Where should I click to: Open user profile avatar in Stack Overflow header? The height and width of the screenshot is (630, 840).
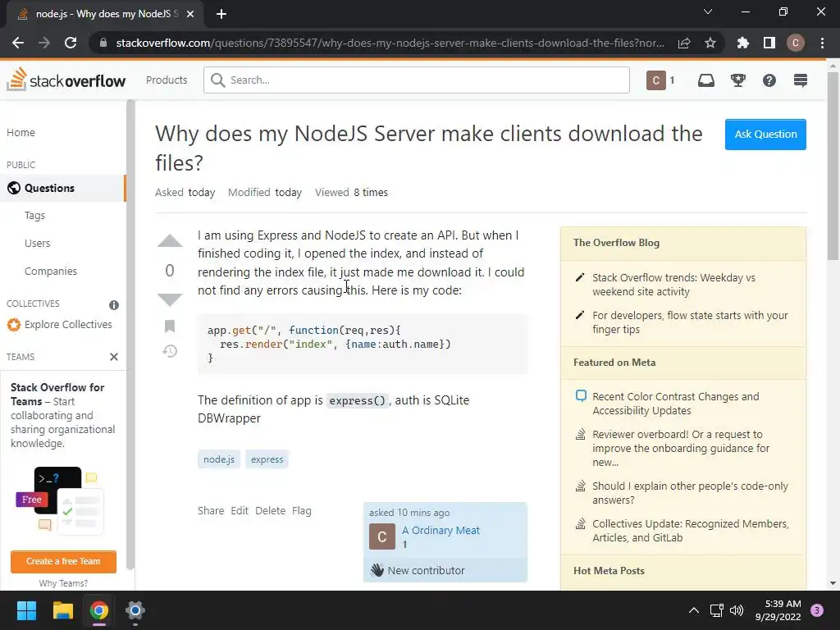(x=655, y=80)
